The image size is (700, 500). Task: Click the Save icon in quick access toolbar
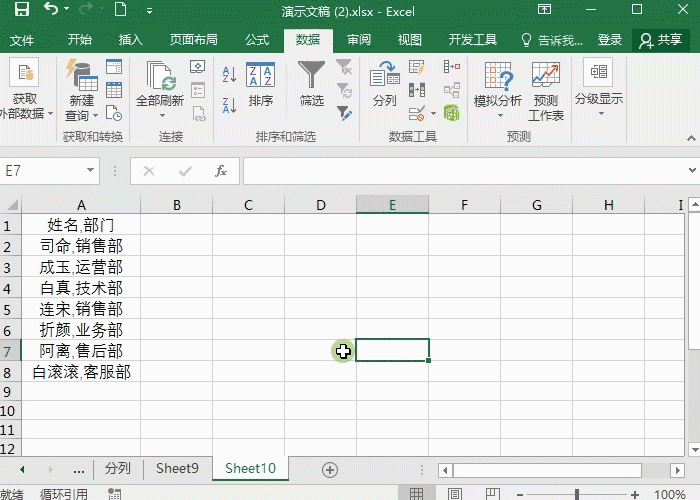(x=21, y=9)
